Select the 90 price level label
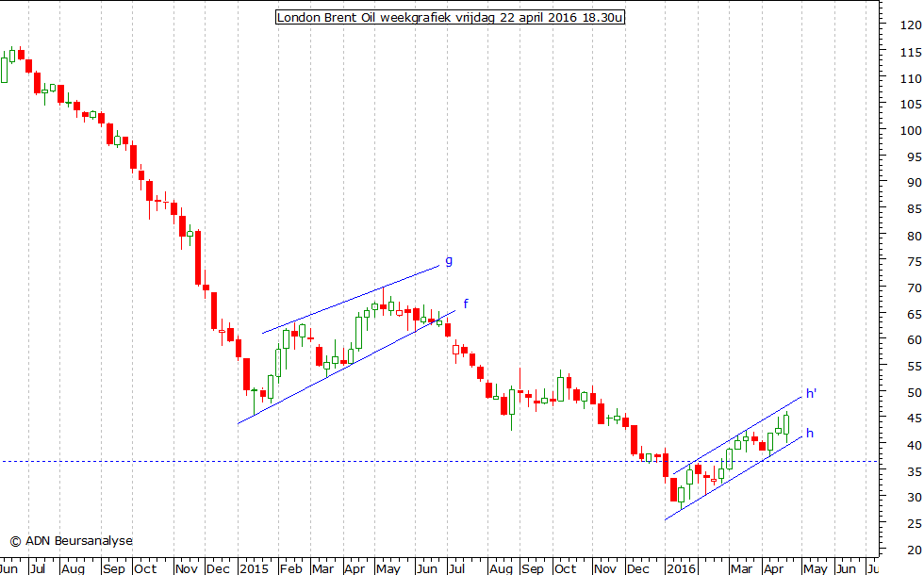This screenshot has height=575, width=924. coord(914,183)
